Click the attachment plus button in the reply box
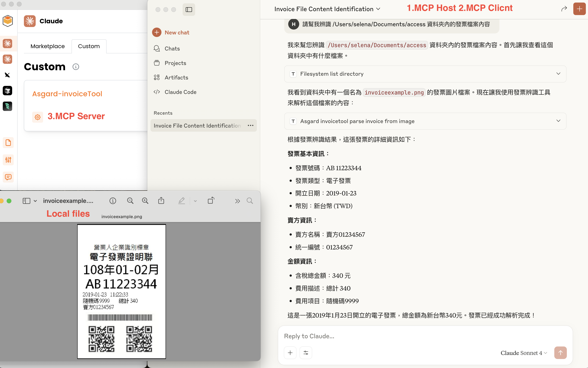 tap(290, 353)
